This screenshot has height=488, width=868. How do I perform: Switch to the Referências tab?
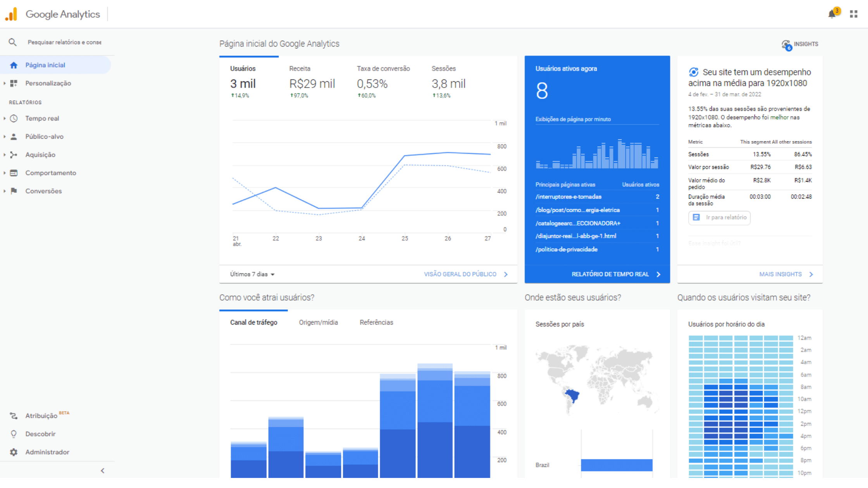point(376,323)
